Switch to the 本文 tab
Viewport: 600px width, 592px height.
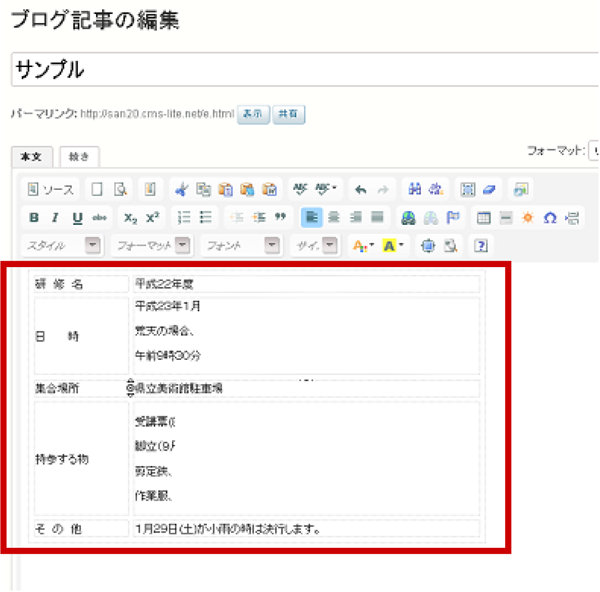[x=30, y=156]
